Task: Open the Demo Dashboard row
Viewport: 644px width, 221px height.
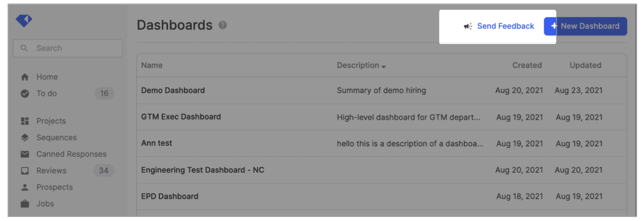Action: [x=173, y=91]
